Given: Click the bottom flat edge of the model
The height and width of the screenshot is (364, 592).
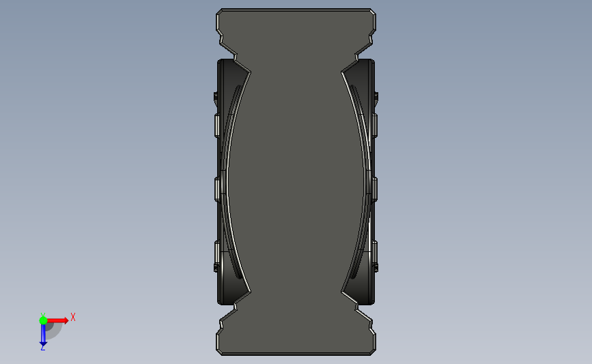Looking at the screenshot, I should [x=296, y=354].
